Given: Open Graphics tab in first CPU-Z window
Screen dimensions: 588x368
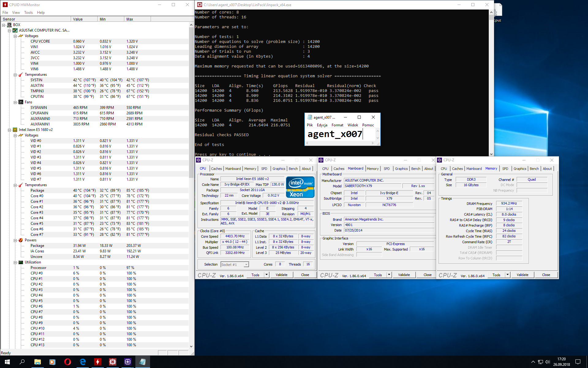Looking at the screenshot, I should (279, 169).
